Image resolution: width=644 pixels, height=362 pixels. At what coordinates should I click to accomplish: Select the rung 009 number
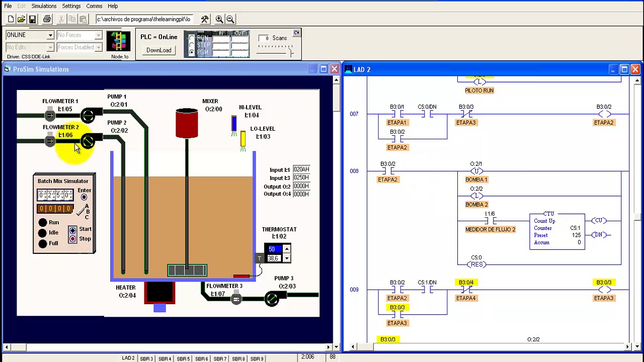(354, 290)
